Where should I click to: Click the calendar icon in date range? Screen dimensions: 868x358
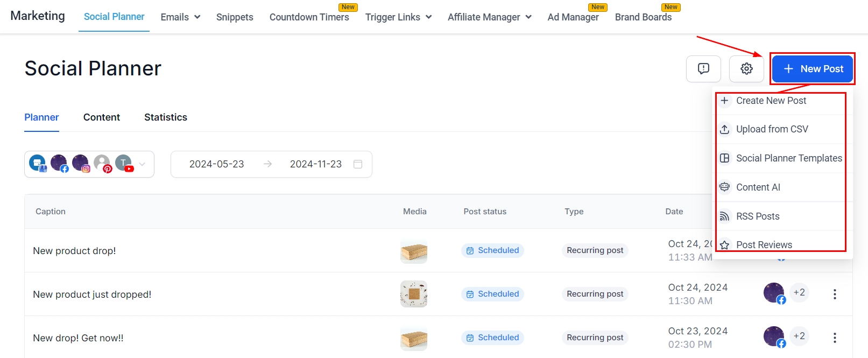tap(358, 164)
